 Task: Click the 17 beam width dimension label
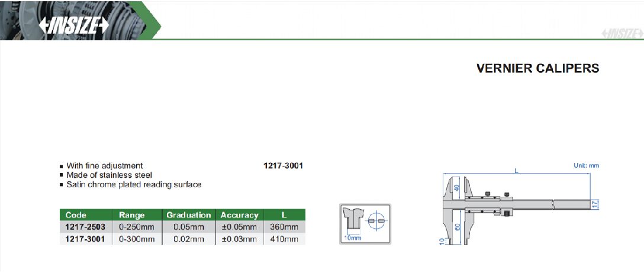(x=595, y=205)
